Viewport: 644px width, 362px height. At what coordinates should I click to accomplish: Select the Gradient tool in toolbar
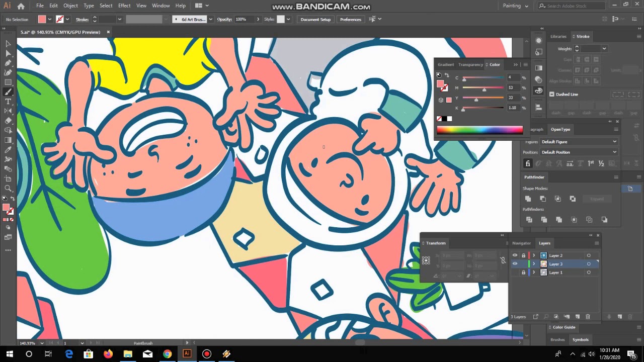pyautogui.click(x=8, y=140)
